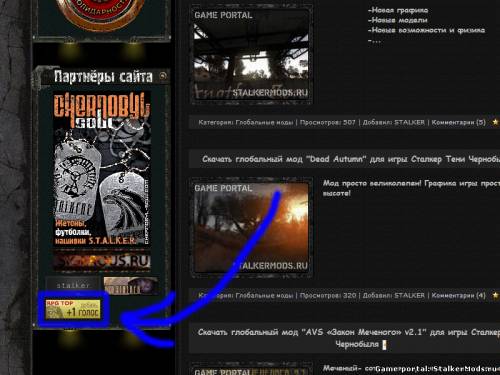Open Комментарии (4) link
The height and width of the screenshot is (375, 500).
click(x=458, y=295)
